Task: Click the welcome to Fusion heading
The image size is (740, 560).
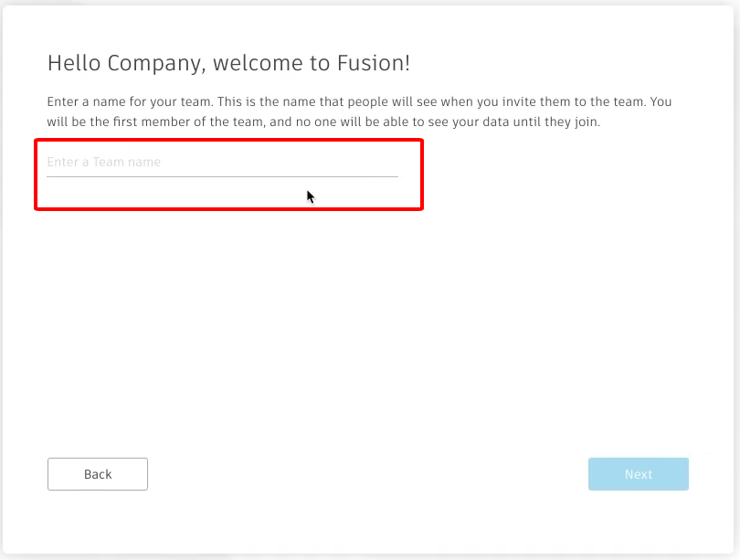Action: [x=229, y=64]
